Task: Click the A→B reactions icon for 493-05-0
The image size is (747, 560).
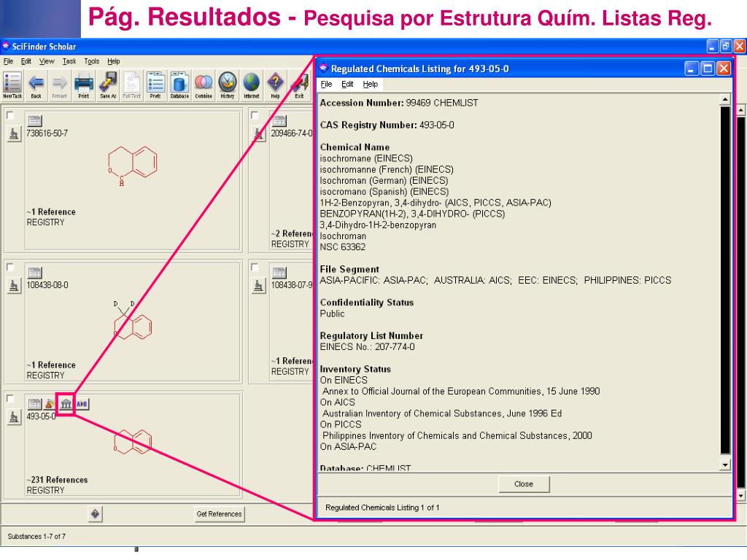Action: [82, 404]
